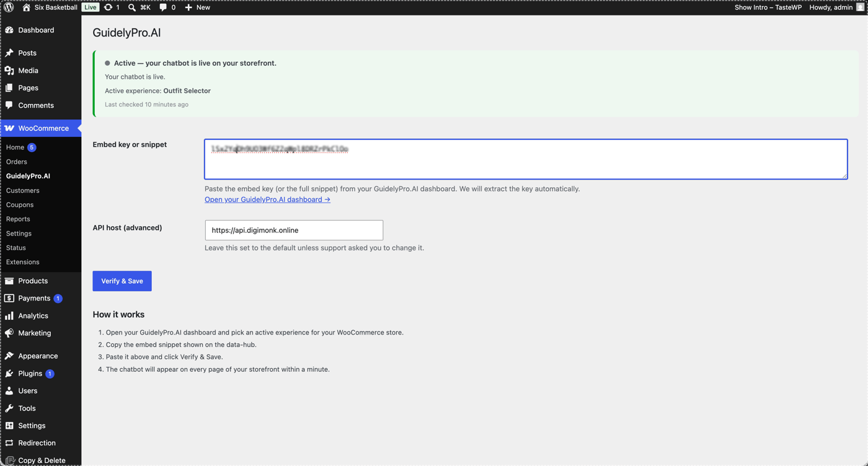The width and height of the screenshot is (868, 466).
Task: Click the Media library icon
Action: [x=9, y=71]
